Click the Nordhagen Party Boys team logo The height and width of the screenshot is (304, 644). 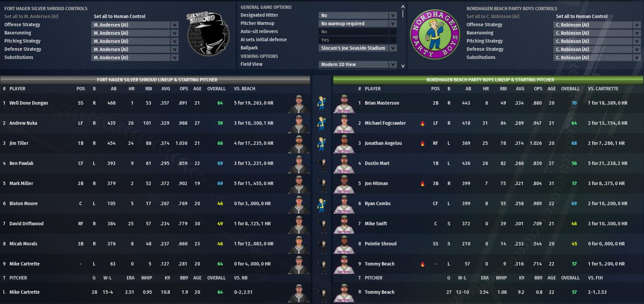pos(435,34)
